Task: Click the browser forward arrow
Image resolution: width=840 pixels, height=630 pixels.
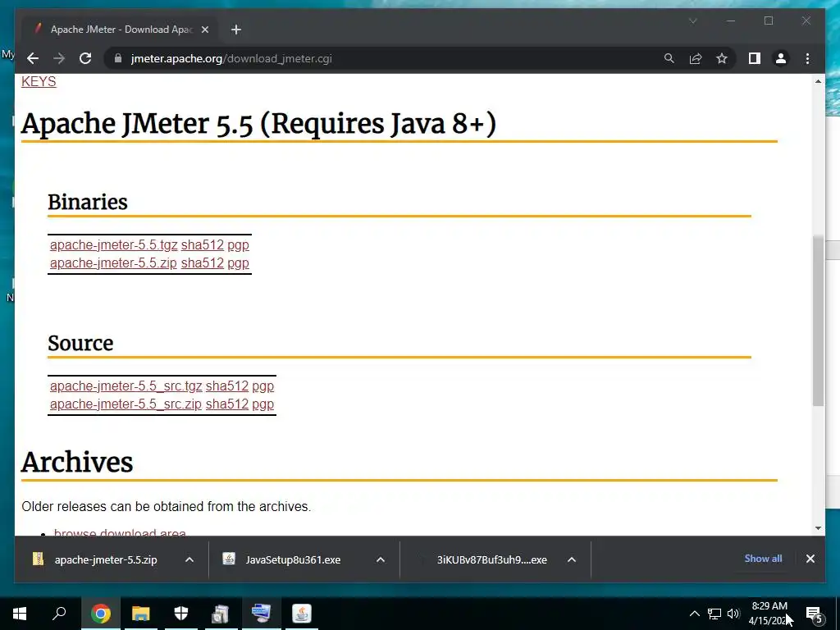Action: [x=59, y=58]
